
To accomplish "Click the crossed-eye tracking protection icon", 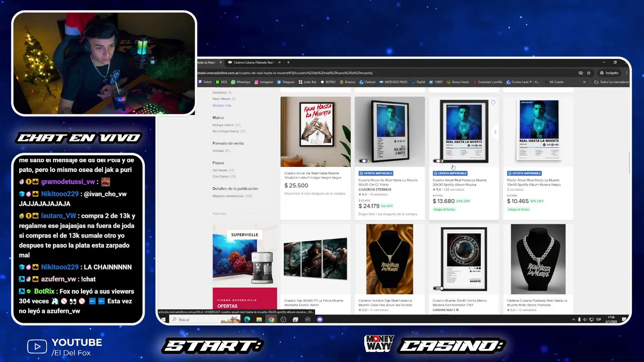I will tap(581, 73).
